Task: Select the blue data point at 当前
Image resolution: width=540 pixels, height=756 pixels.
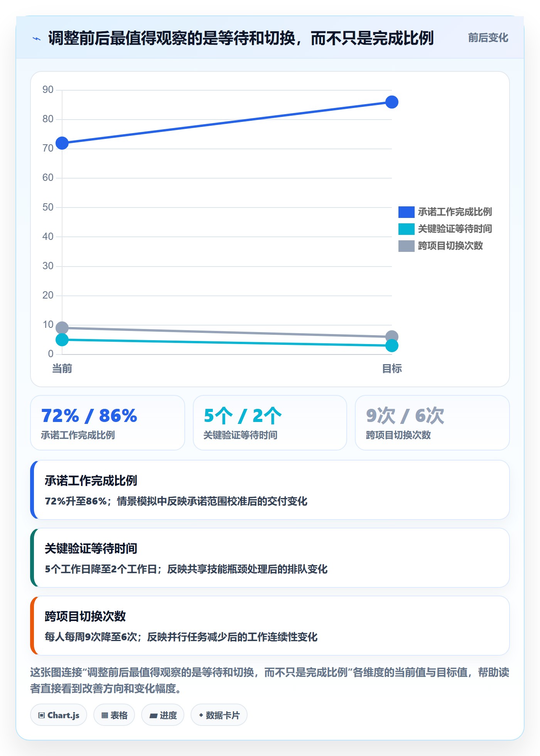Action: tap(62, 143)
